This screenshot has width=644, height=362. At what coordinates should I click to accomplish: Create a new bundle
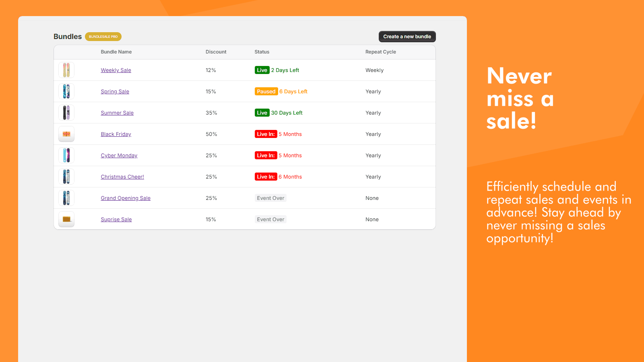tap(407, 37)
